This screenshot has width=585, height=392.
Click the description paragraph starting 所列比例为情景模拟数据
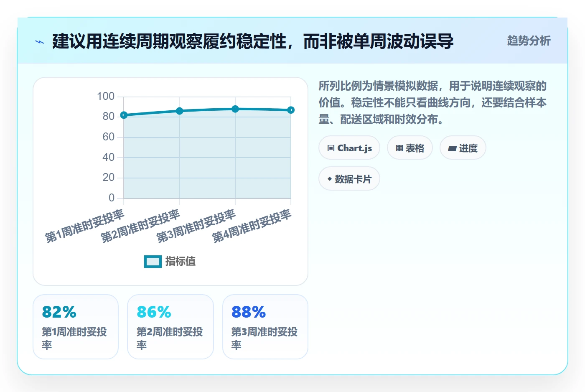click(x=432, y=102)
